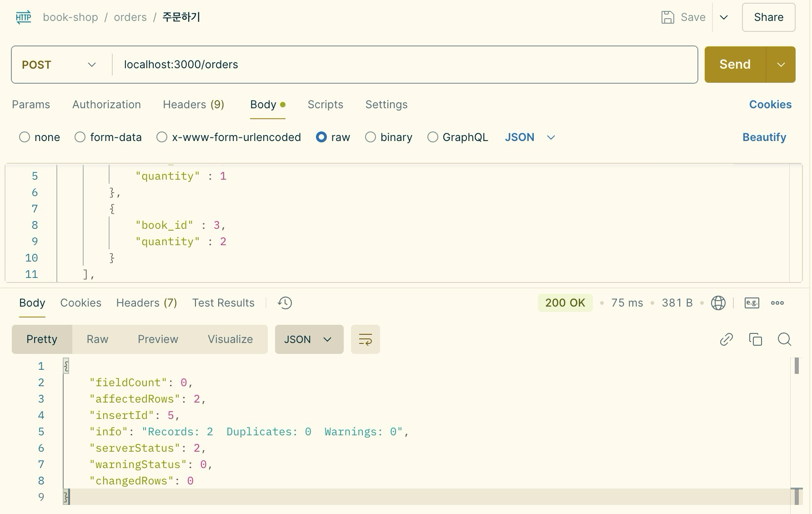Image resolution: width=812 pixels, height=514 pixels.
Task: Expand the Send options arrow
Action: (x=781, y=65)
